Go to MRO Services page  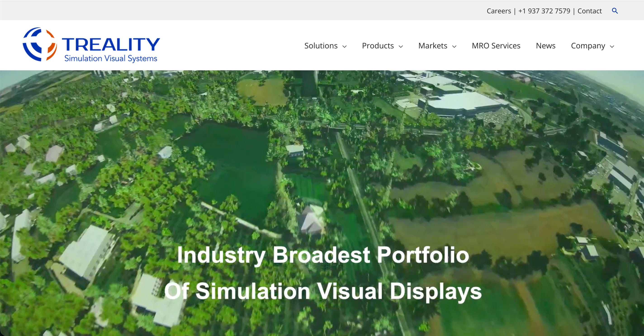(x=496, y=46)
